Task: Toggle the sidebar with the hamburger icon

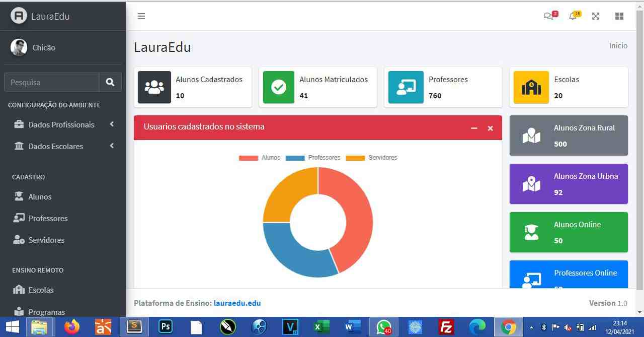Action: coord(141,16)
